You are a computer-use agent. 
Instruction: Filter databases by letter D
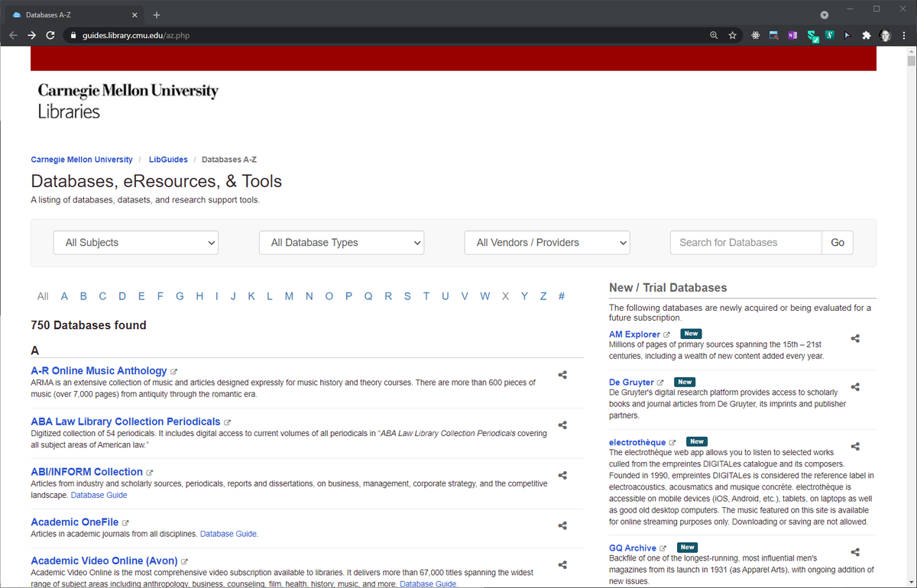(122, 296)
